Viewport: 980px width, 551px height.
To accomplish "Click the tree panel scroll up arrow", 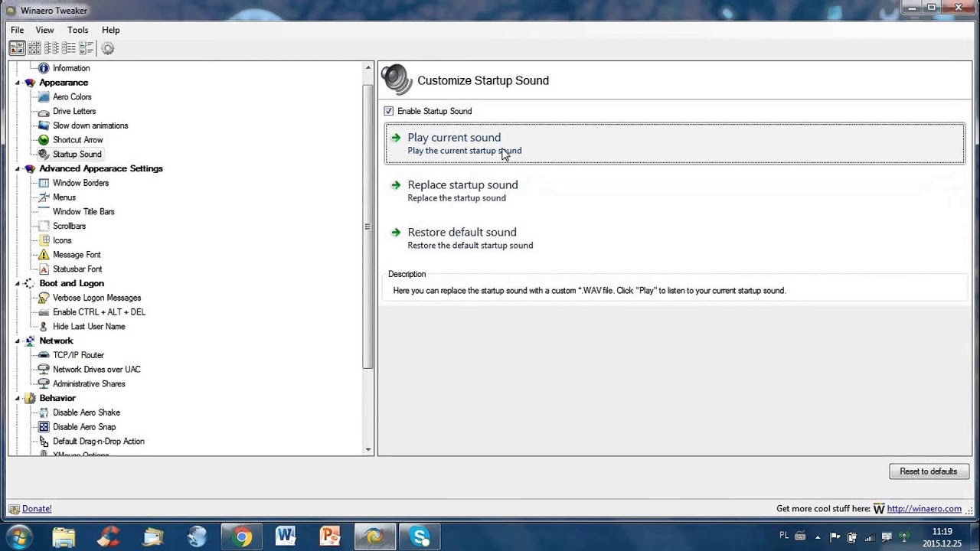I will [x=367, y=68].
